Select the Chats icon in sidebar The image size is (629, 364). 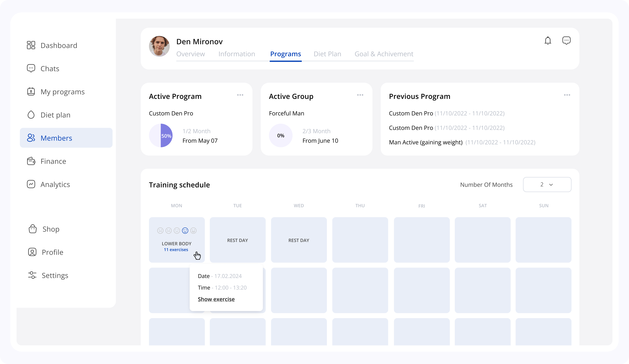tap(31, 68)
